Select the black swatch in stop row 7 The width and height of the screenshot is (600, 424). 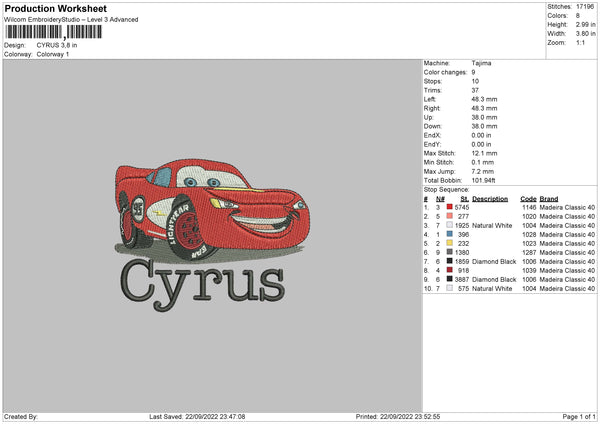pos(451,261)
